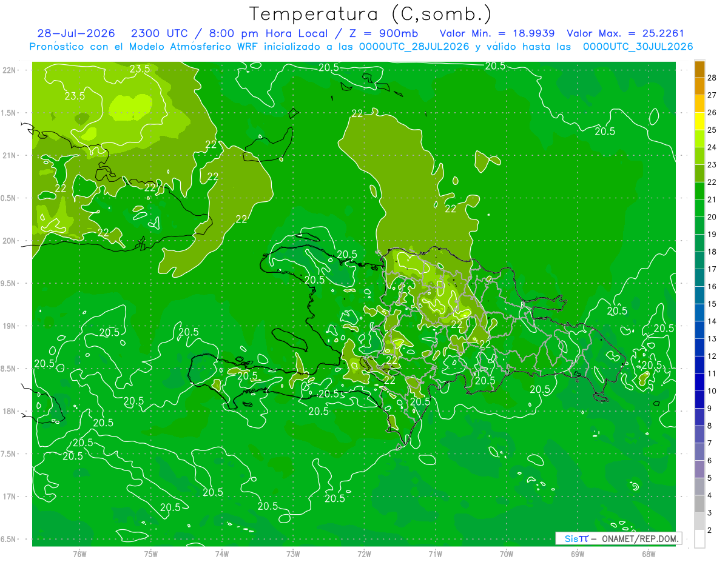Click the legend swatch between 20 and 21
The image size is (728, 562).
pos(699,208)
